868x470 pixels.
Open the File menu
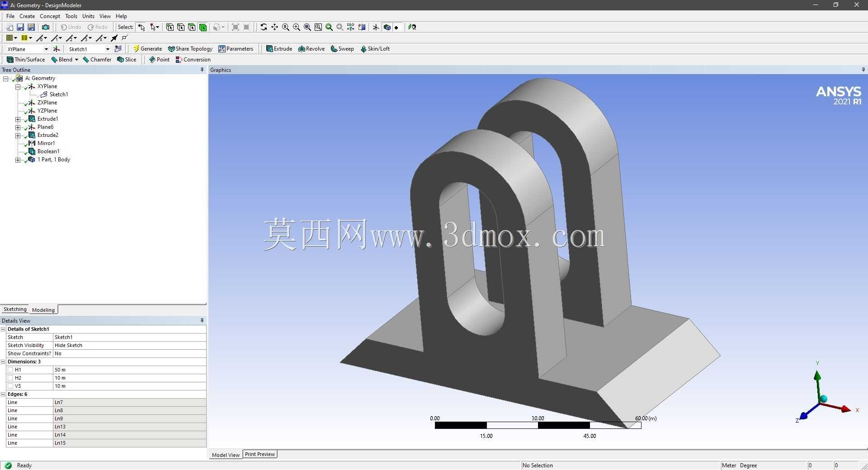[x=10, y=16]
